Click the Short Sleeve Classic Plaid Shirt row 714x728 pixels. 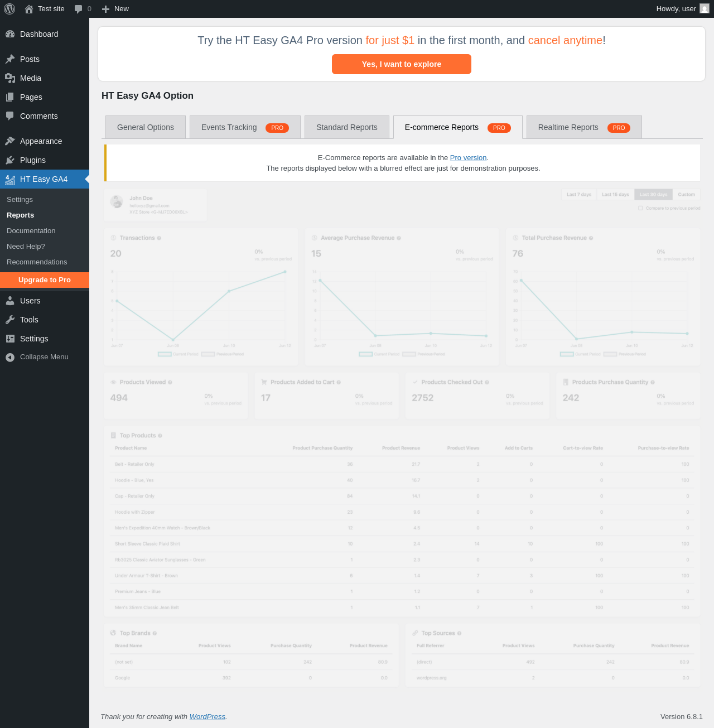click(402, 544)
